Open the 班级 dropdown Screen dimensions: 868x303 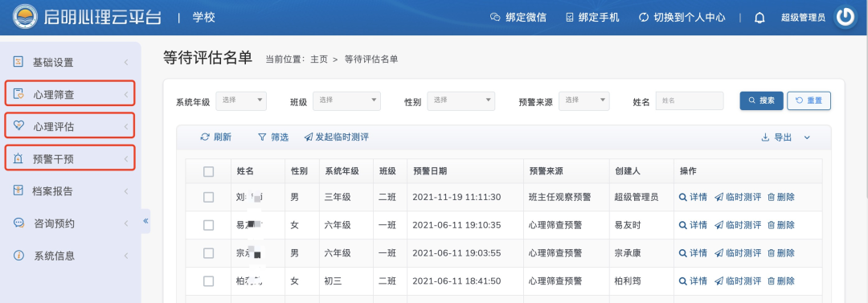(347, 100)
